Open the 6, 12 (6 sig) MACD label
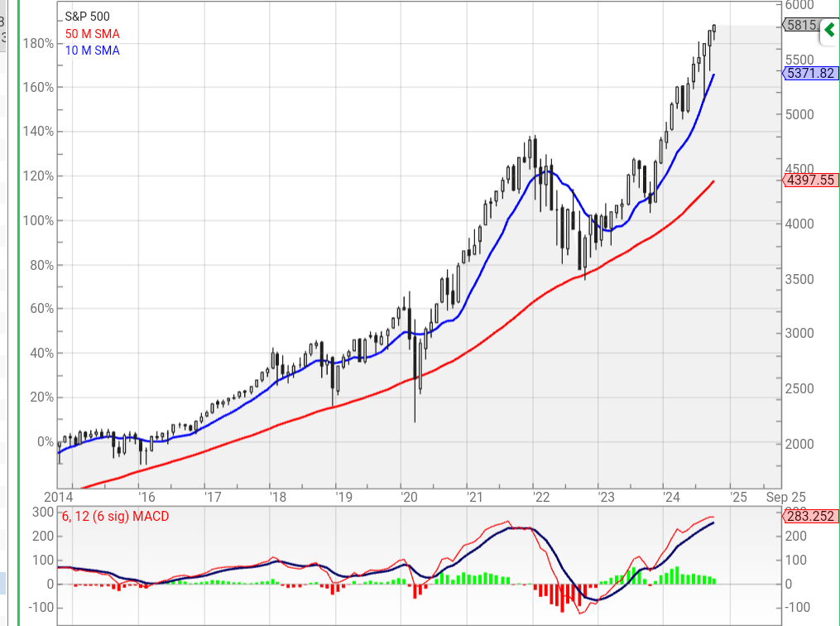 [115, 516]
